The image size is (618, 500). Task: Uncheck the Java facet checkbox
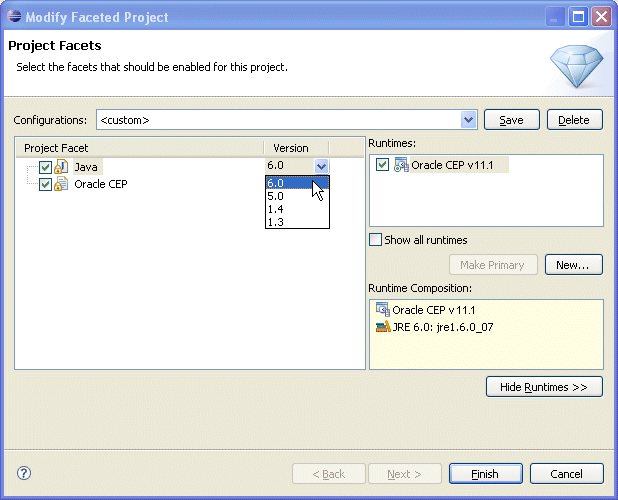pos(45,167)
